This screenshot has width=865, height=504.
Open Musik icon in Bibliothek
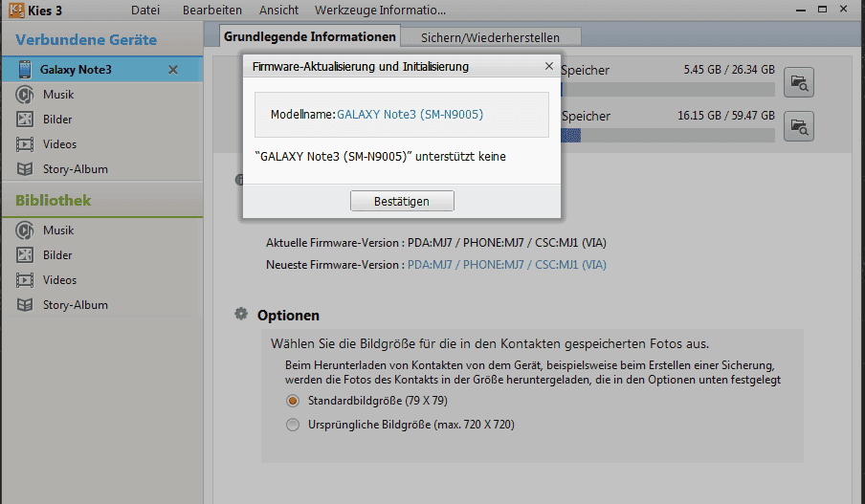pos(24,230)
